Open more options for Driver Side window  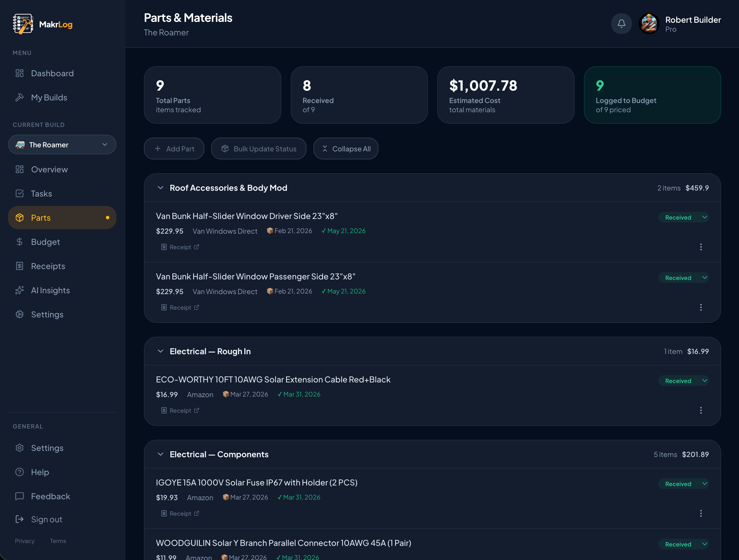pyautogui.click(x=701, y=247)
